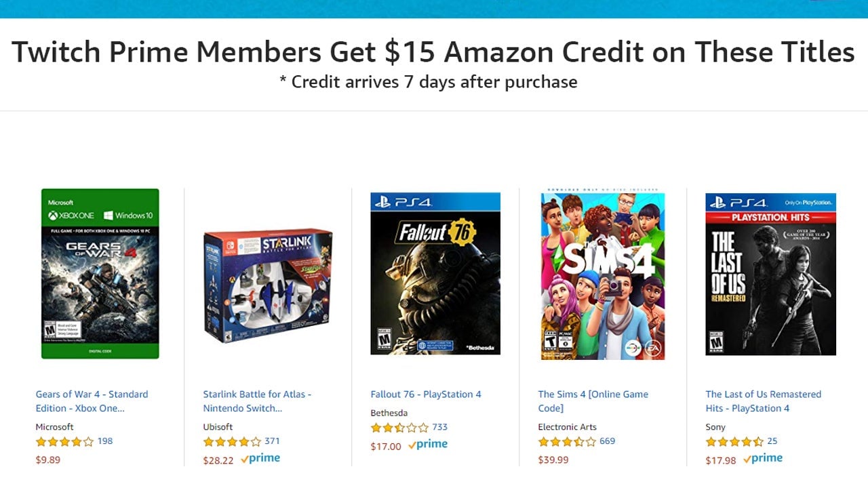View the 198 reviews for Gears of War

click(105, 441)
